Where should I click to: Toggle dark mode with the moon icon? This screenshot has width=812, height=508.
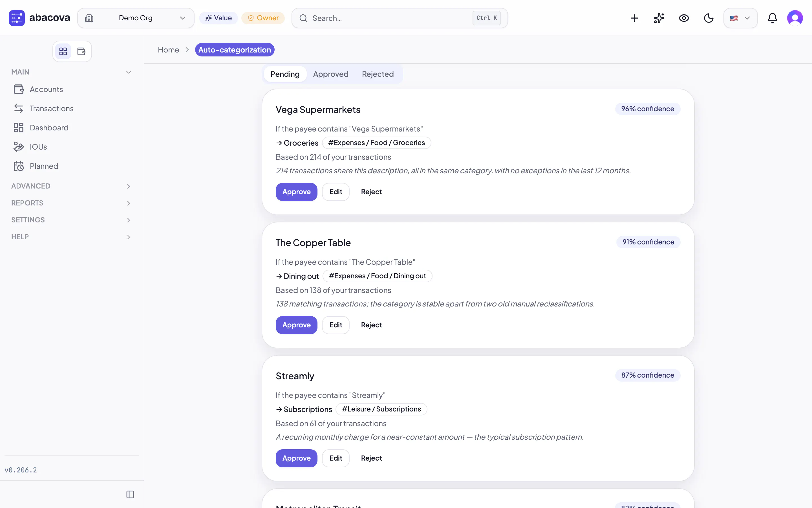point(709,18)
